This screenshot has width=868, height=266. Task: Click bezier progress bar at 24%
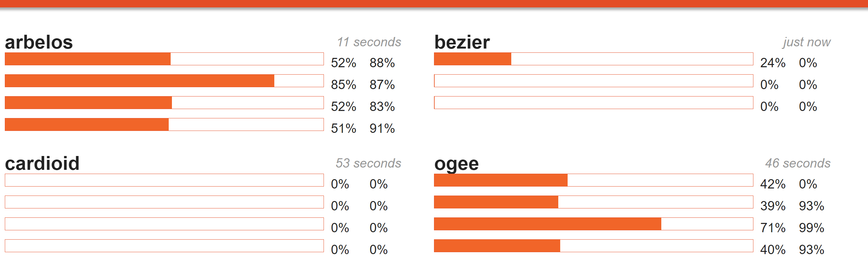coord(593,59)
